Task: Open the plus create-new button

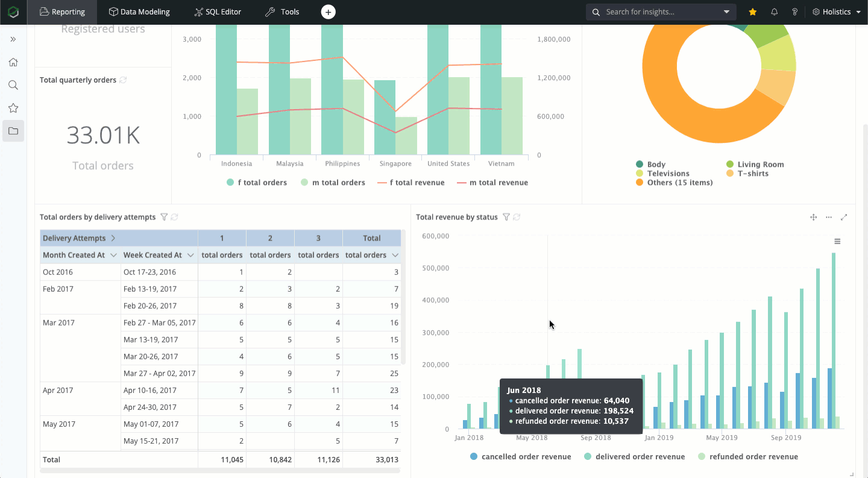Action: pos(328,12)
